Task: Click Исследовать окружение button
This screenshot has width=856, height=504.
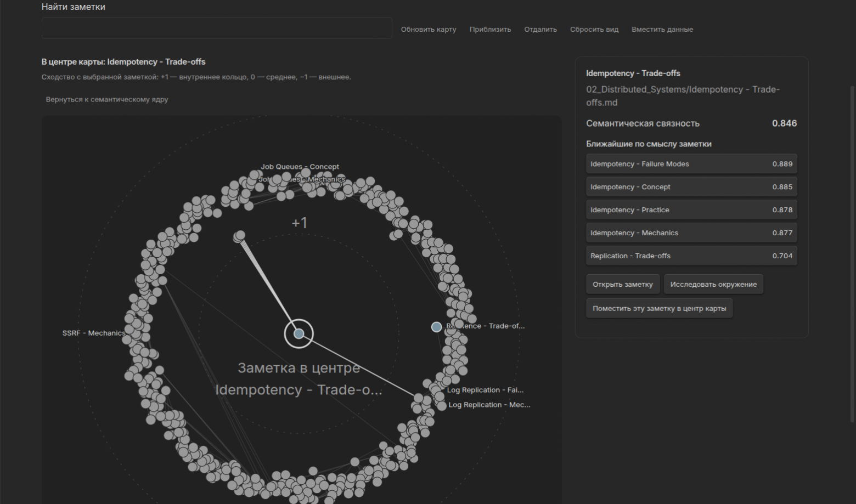Action: click(713, 284)
